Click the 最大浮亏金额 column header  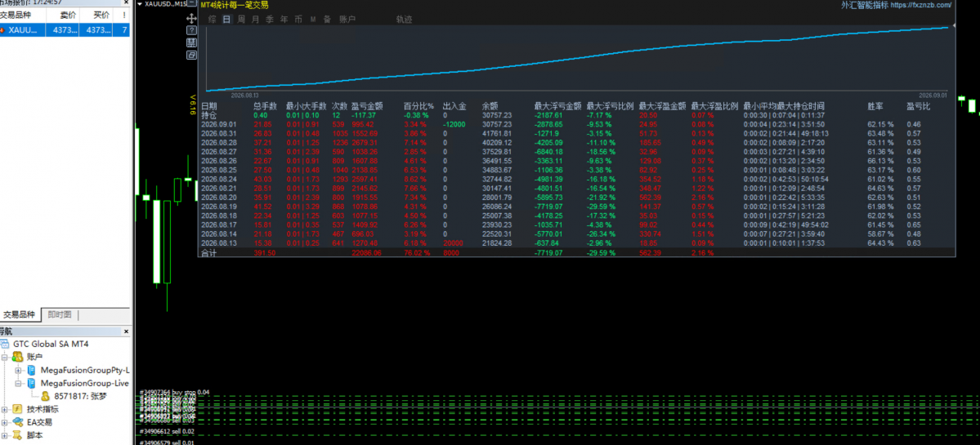coord(558,106)
